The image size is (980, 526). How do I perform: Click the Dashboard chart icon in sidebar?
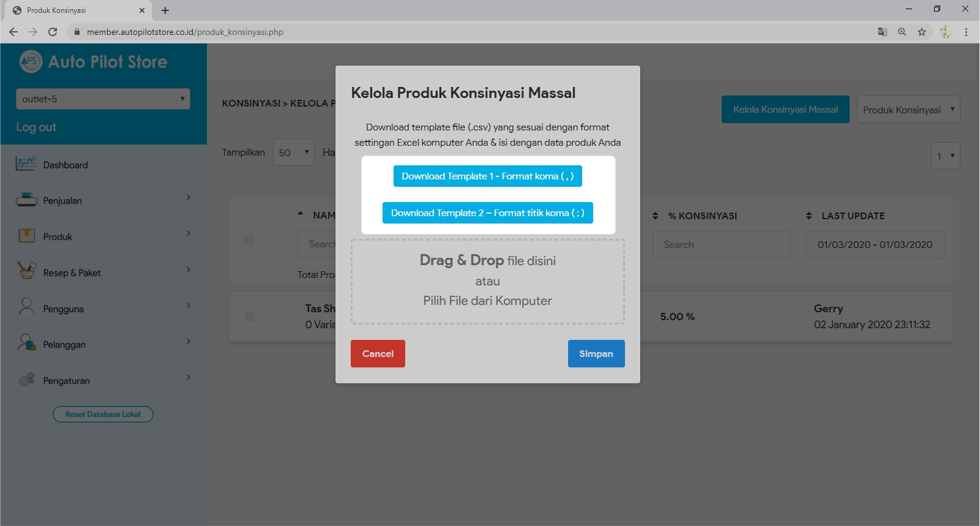click(x=26, y=164)
